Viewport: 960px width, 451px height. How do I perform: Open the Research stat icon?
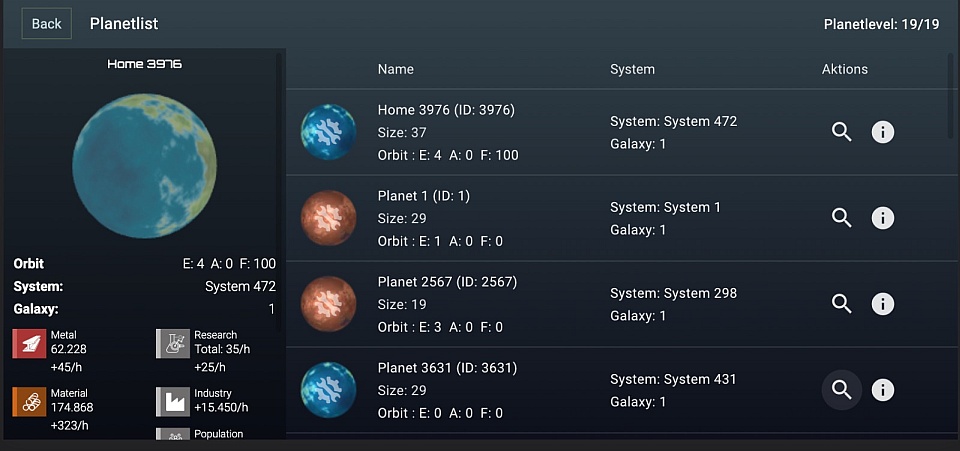point(173,343)
